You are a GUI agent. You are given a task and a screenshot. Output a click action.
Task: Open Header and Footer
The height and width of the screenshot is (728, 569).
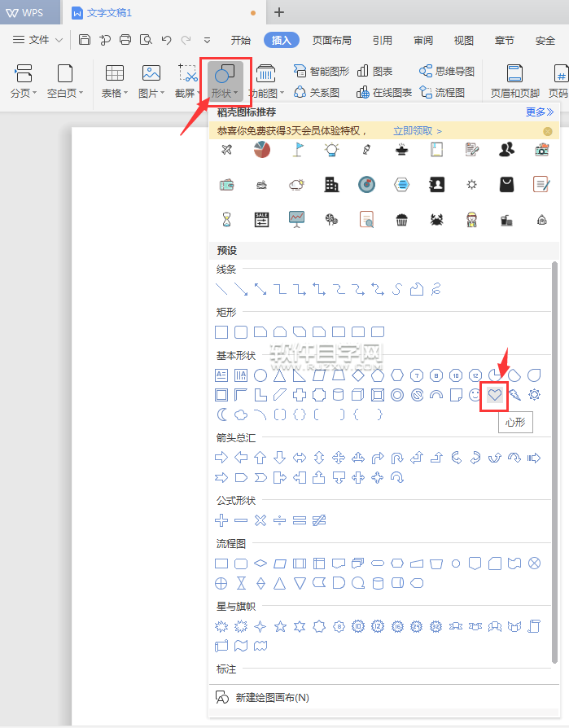[x=514, y=81]
